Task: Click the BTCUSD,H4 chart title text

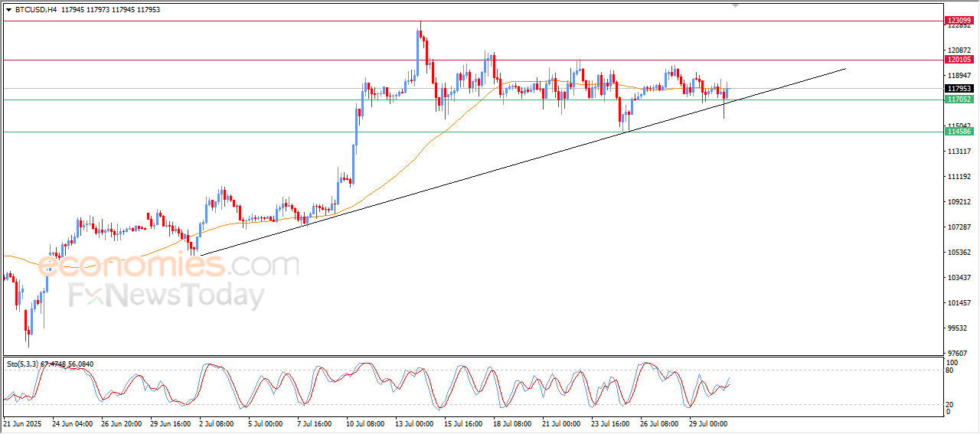Action: [35, 10]
